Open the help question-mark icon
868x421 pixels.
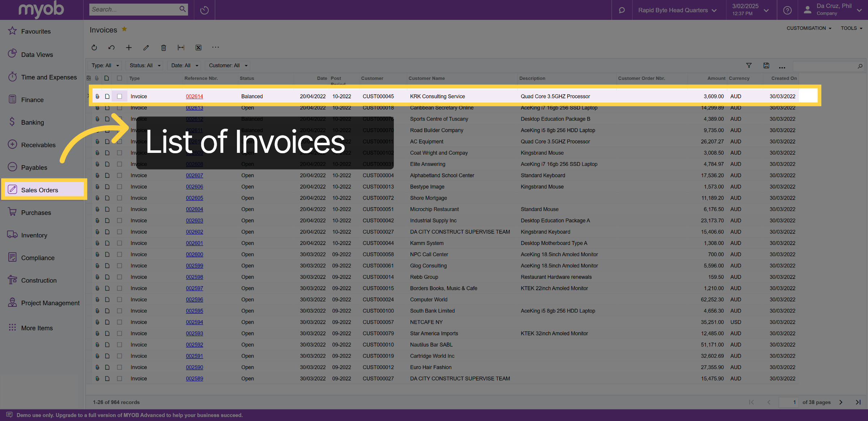pos(787,10)
